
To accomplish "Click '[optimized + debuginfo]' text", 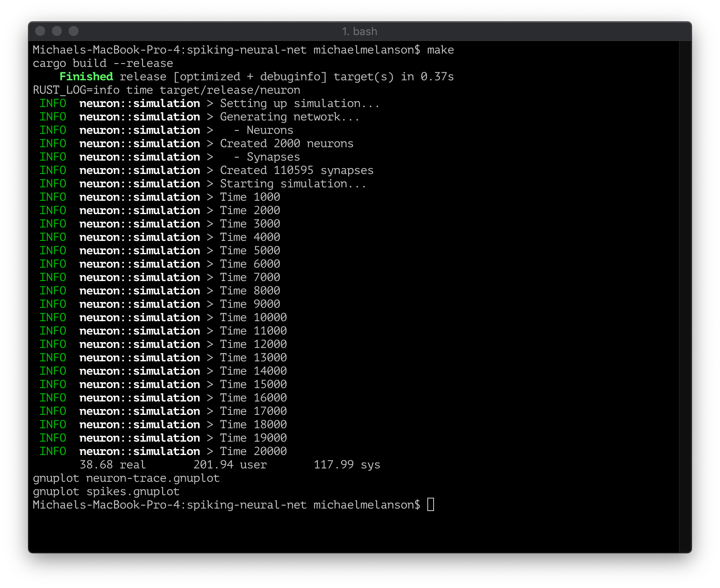I will 250,77.
